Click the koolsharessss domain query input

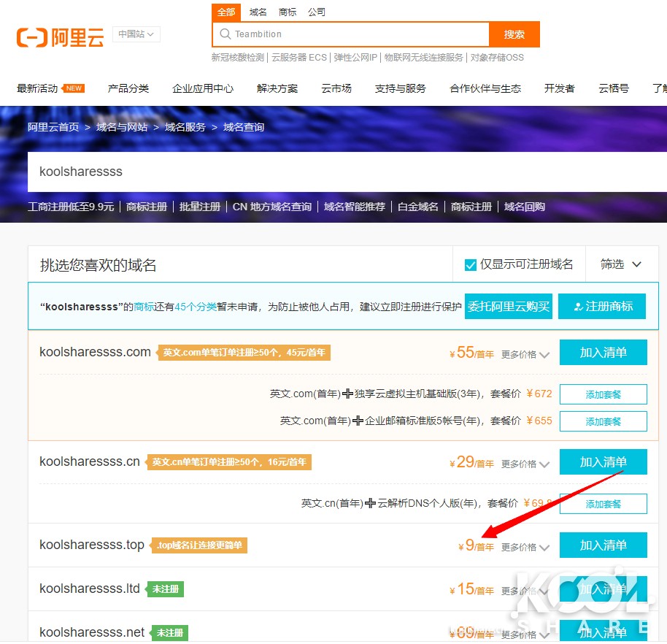(347, 172)
